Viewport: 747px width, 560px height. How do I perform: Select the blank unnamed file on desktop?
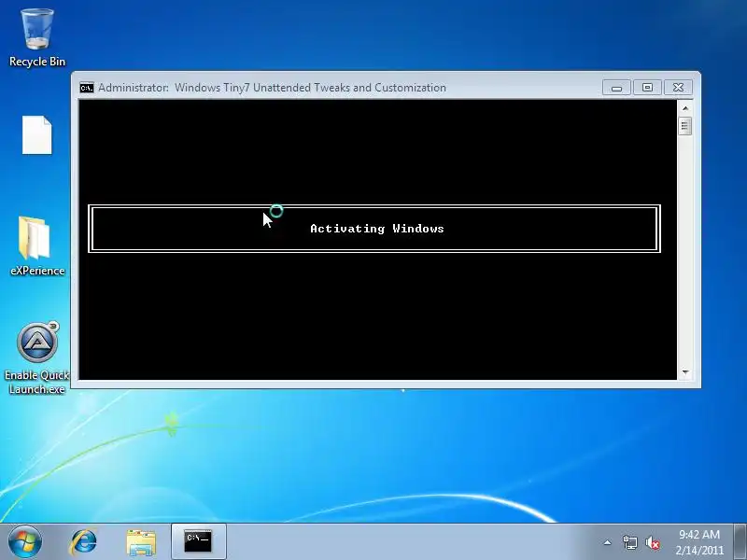tap(37, 135)
